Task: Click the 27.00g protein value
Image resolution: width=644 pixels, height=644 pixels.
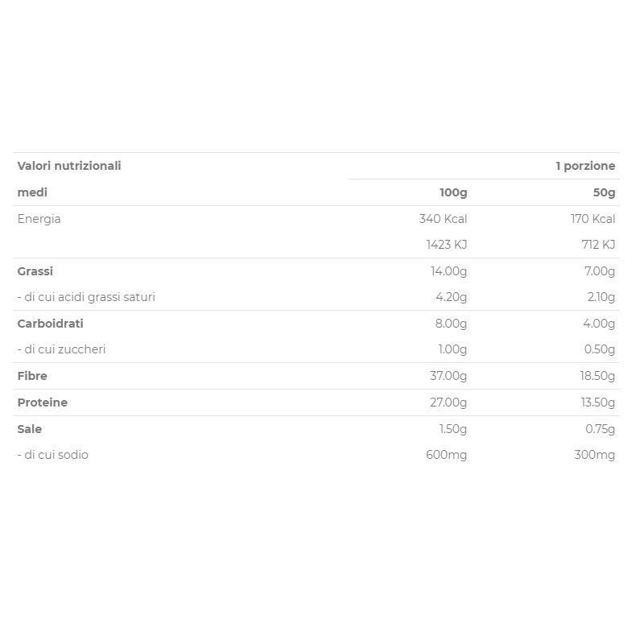Action: tap(448, 402)
